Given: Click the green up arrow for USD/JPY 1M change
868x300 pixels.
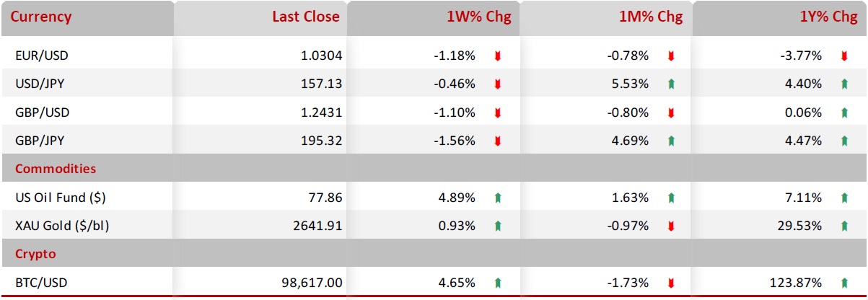Looking at the screenshot, I should click(x=670, y=84).
